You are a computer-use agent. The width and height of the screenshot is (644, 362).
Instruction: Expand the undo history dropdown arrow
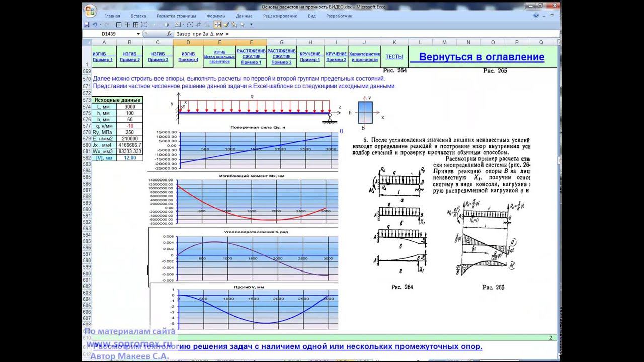pos(100,24)
